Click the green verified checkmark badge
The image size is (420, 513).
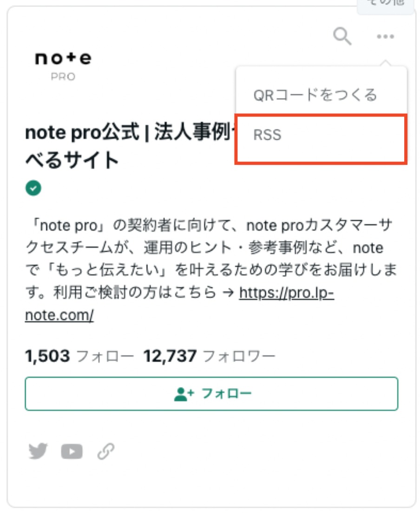[x=33, y=188]
